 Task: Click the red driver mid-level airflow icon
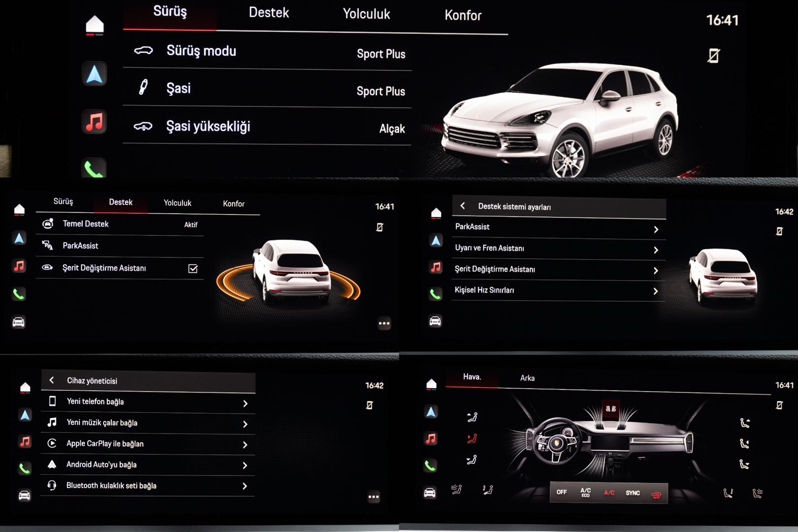coord(472,438)
